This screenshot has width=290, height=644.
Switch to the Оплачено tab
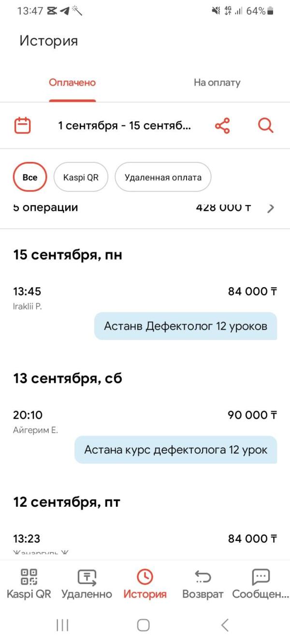point(72,83)
